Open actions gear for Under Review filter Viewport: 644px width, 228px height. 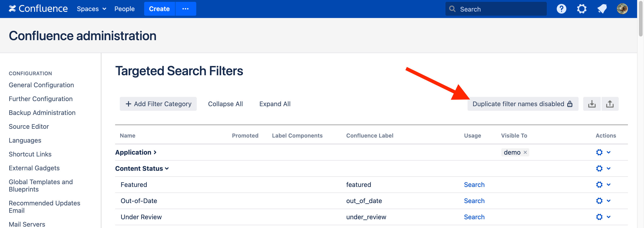[x=599, y=217]
